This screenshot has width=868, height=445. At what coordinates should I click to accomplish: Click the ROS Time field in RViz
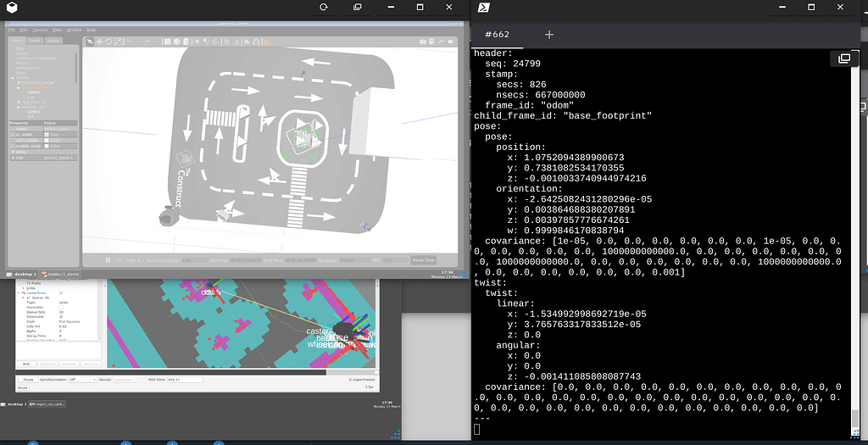pyautogui.click(x=184, y=380)
